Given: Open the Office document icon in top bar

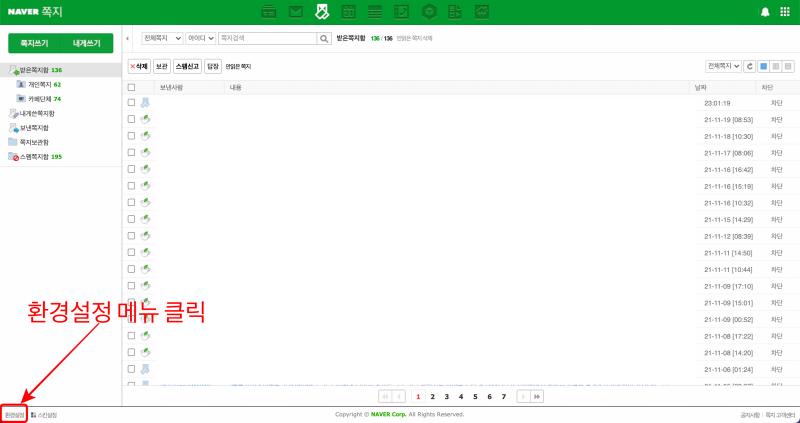Looking at the screenshot, I should pos(455,12).
